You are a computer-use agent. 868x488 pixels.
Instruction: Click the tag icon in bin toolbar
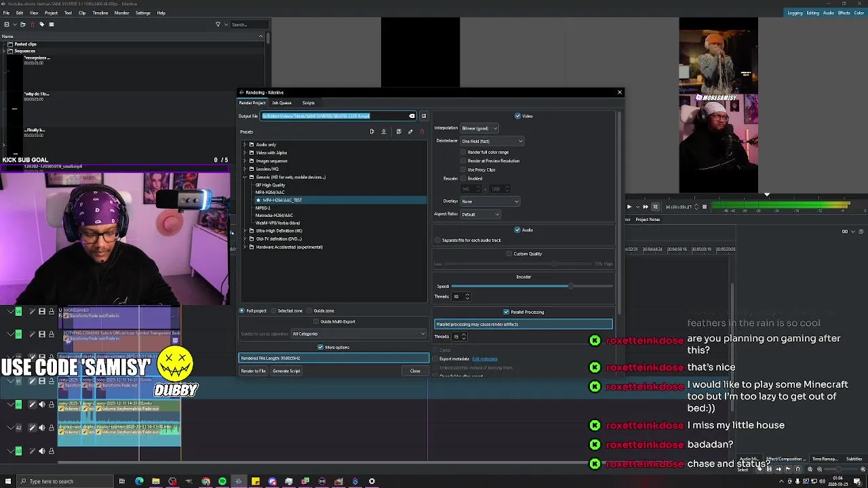[x=41, y=24]
